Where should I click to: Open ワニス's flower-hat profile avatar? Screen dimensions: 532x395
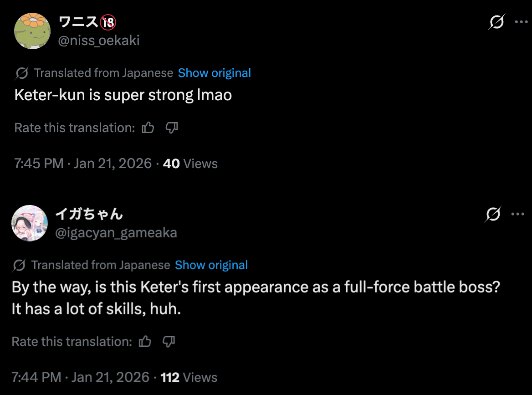(x=32, y=31)
